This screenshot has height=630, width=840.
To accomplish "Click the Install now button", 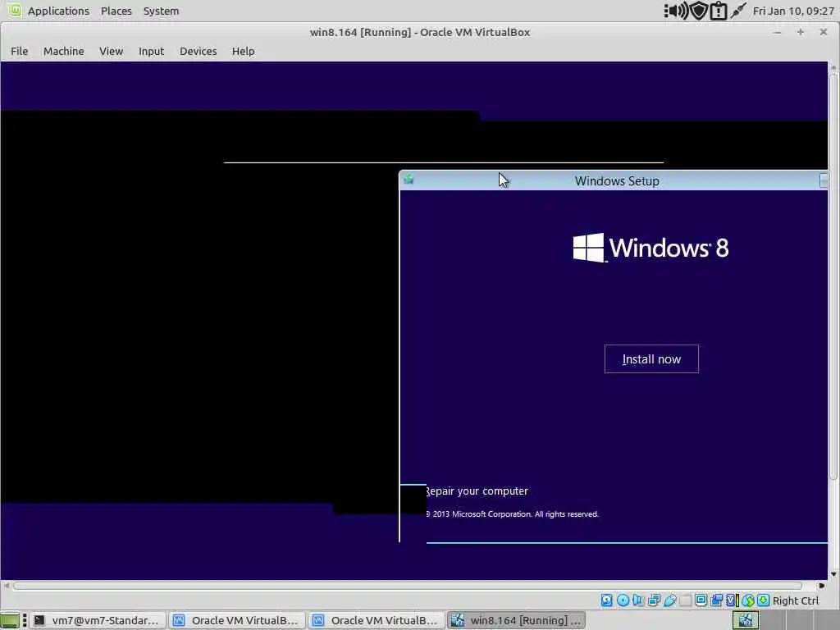I will click(x=651, y=359).
